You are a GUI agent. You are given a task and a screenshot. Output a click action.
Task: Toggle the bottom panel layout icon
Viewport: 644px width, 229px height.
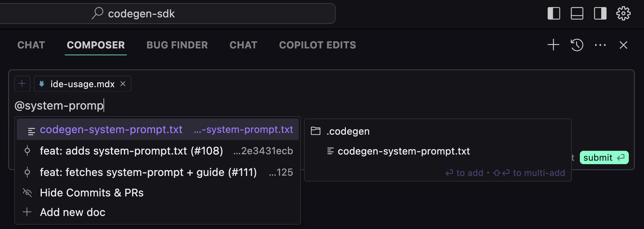[577, 13]
